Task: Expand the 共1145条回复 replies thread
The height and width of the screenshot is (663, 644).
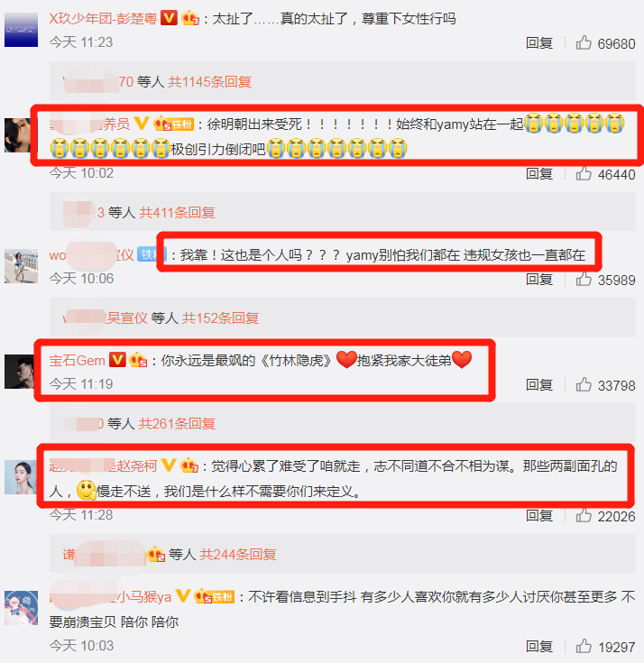Action: click(x=210, y=81)
